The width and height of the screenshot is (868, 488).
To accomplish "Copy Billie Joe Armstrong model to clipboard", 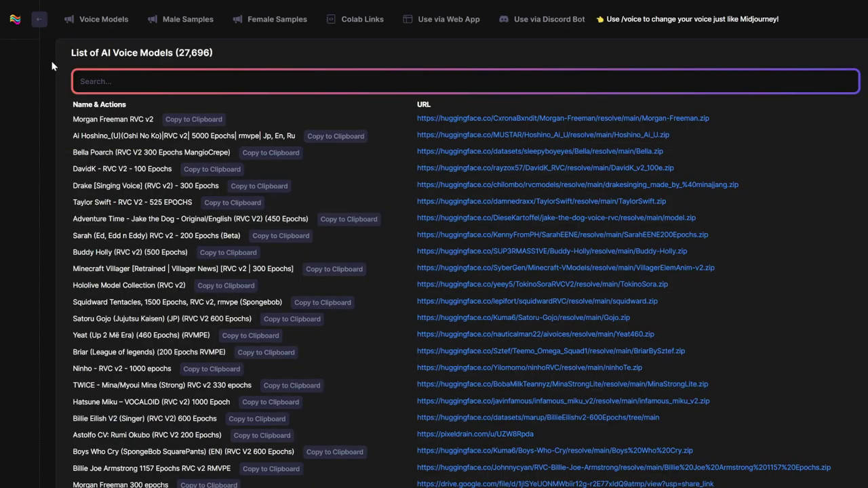I will click(271, 468).
